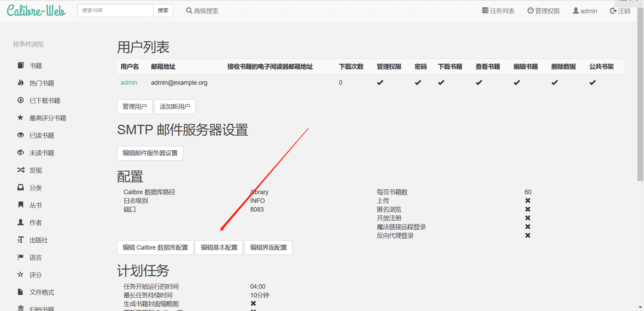This screenshot has width=644, height=311.
Task: Open the 任务列表 tasks menu item
Action: [498, 11]
